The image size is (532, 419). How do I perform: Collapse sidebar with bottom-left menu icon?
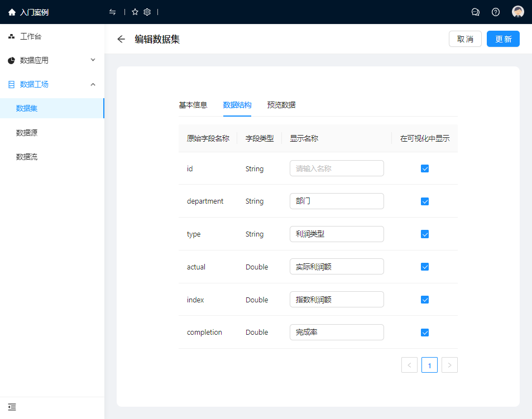12,407
